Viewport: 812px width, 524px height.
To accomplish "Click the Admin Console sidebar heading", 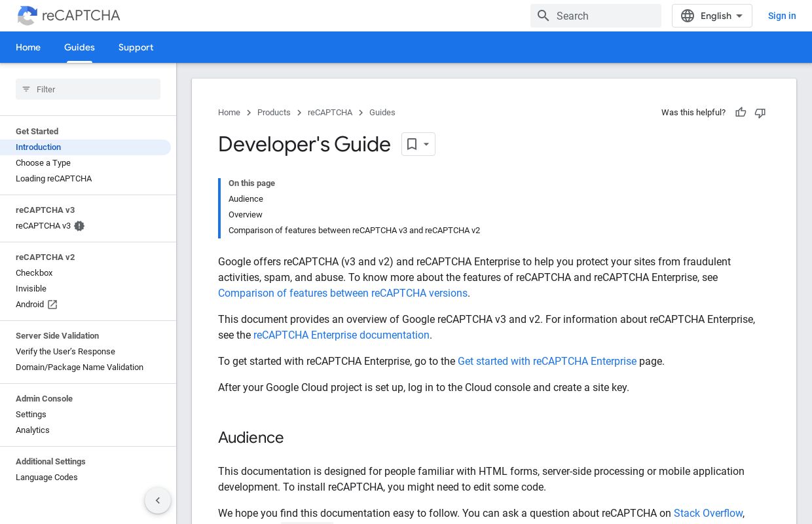I will pos(44,399).
